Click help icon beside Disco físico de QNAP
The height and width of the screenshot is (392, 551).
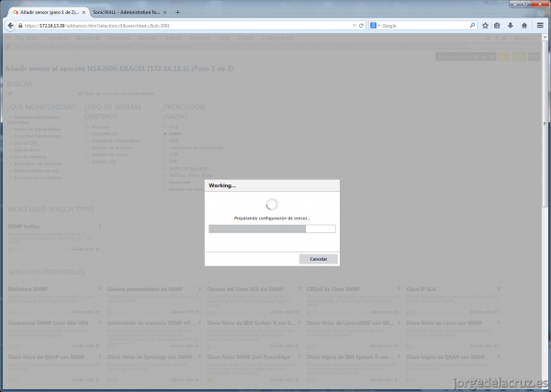100,357
